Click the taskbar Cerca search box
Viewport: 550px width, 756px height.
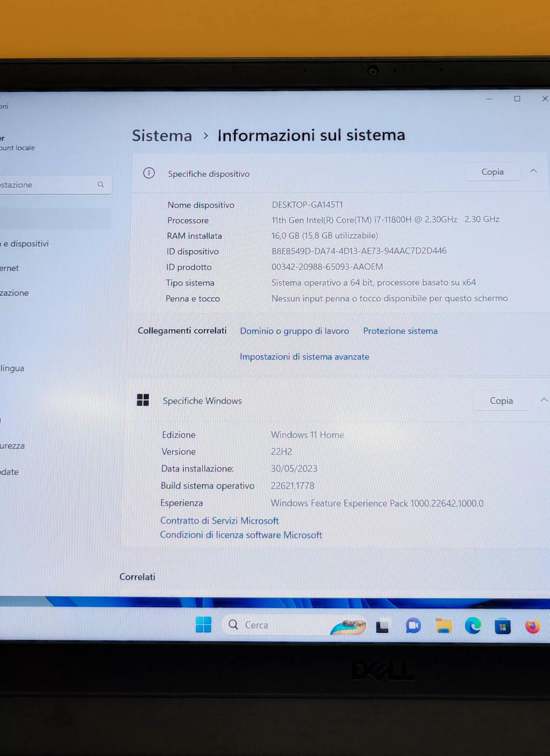[277, 625]
